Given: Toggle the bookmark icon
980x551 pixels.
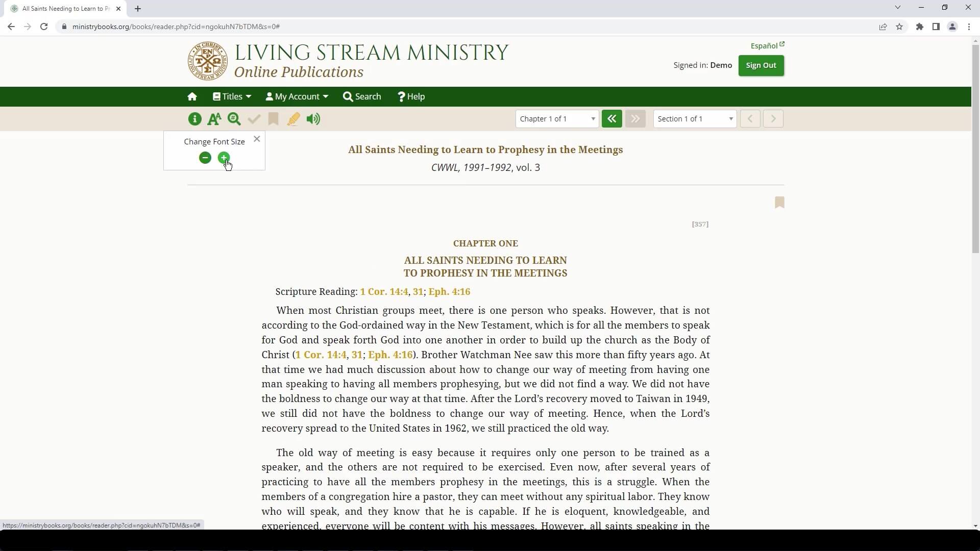Looking at the screenshot, I should [x=779, y=202].
